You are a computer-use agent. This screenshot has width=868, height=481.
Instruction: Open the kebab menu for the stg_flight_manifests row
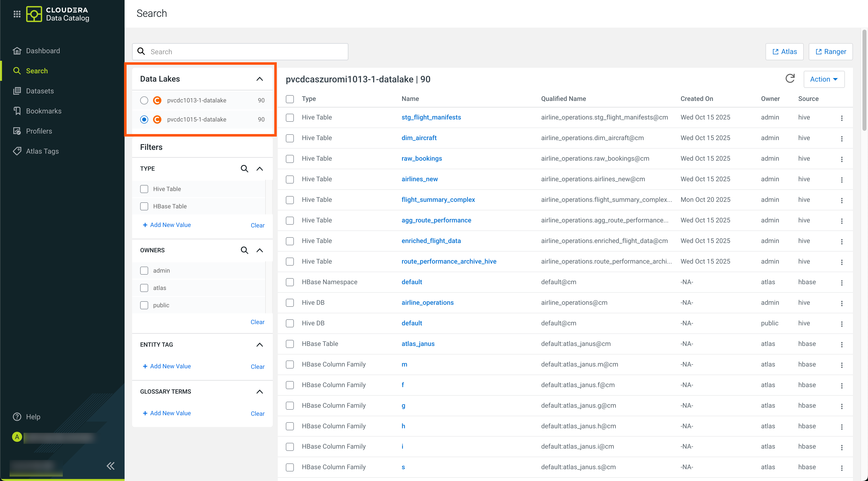(x=842, y=118)
